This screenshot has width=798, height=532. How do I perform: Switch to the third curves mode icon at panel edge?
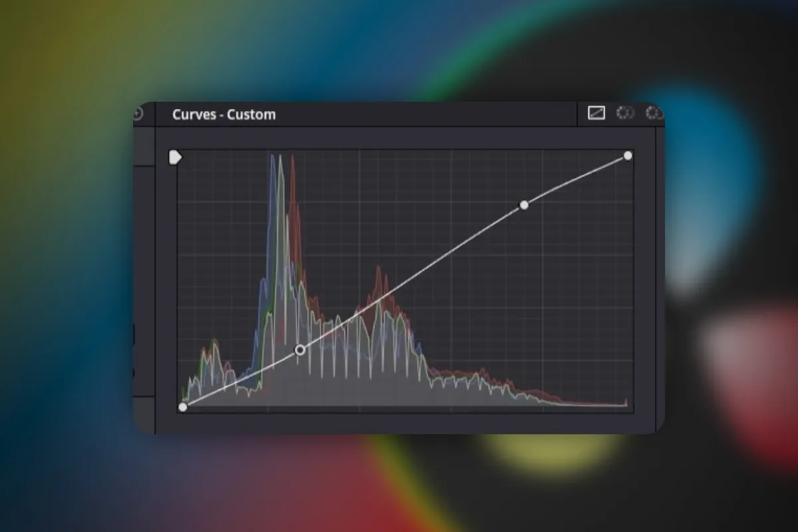[x=654, y=114]
